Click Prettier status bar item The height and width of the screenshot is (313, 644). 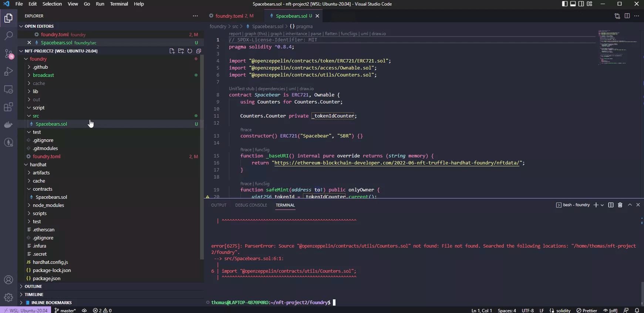pyautogui.click(x=587, y=310)
